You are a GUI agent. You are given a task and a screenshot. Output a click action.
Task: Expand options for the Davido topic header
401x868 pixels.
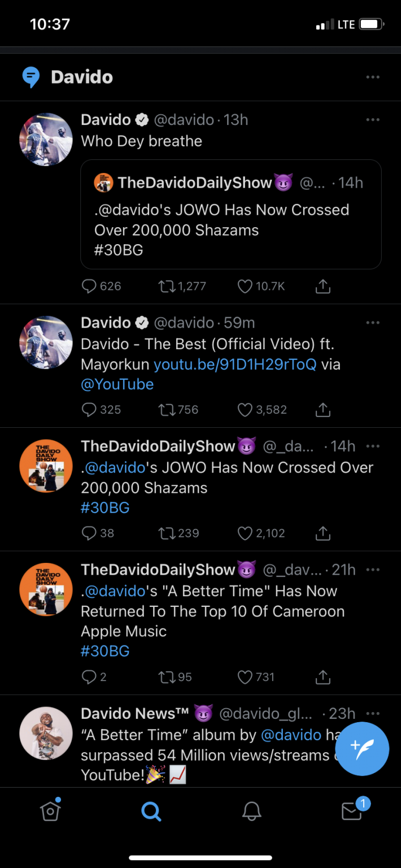(x=373, y=77)
